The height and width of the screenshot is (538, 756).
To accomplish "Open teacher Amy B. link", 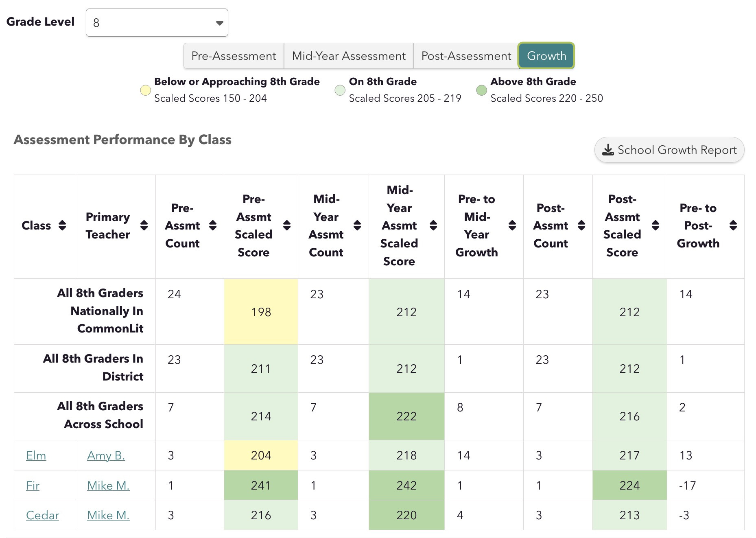I will tap(106, 455).
